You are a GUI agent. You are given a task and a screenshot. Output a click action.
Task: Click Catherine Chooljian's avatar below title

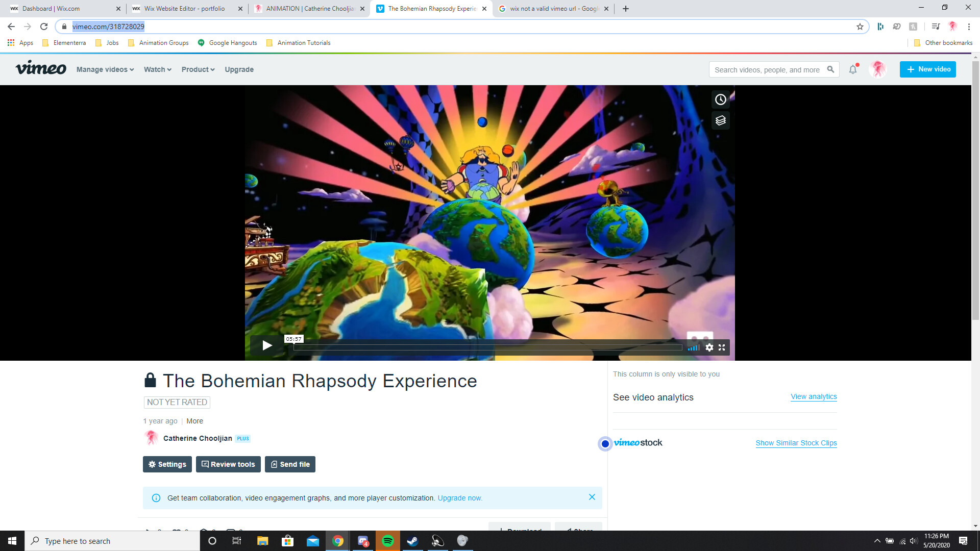(x=151, y=438)
